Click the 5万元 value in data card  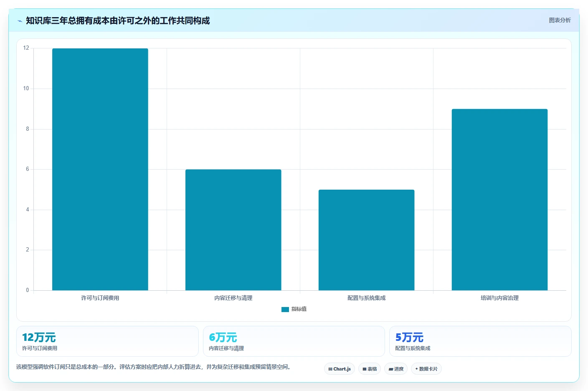pos(409,338)
